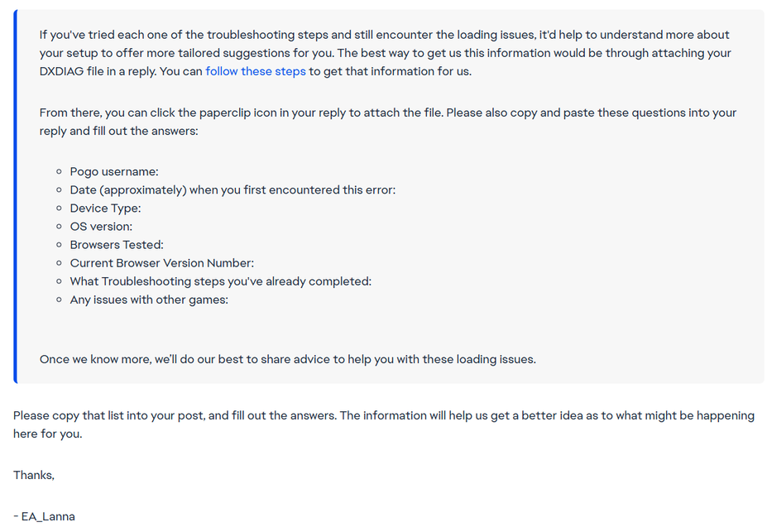Viewport: 767px width, 532px height.
Task: Click the bullet marker beside "Pogo username:"
Action: pyautogui.click(x=60, y=172)
